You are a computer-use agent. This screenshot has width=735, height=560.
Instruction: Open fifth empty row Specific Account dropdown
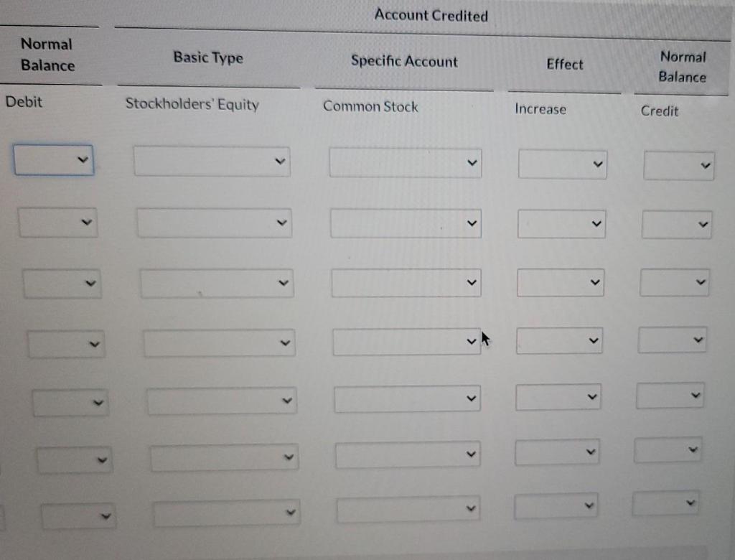click(x=407, y=398)
